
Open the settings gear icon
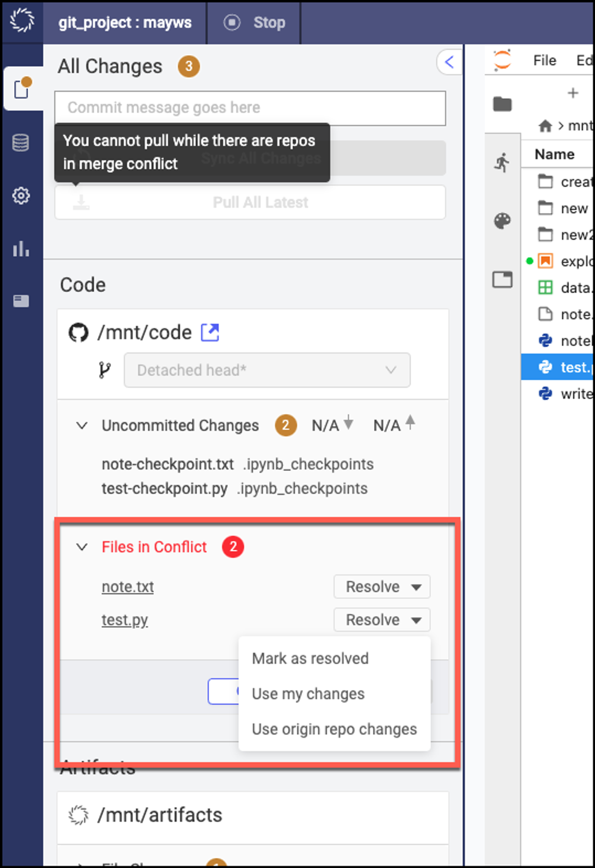[x=21, y=195]
